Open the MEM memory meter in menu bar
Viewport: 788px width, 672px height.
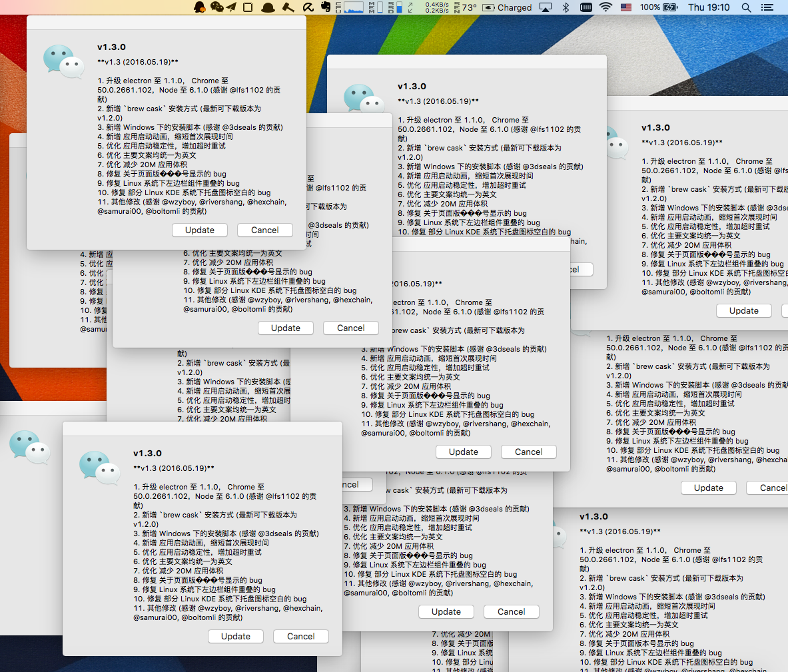coord(376,7)
